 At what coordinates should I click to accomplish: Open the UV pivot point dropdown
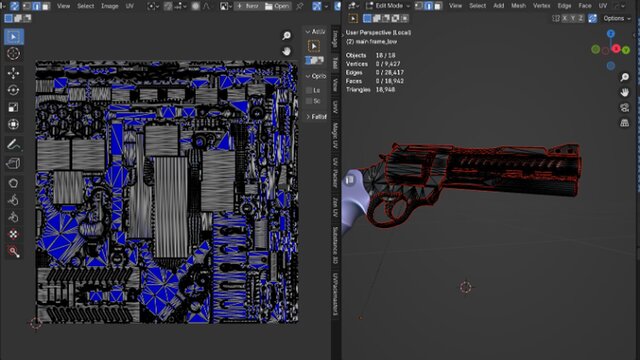[153, 6]
